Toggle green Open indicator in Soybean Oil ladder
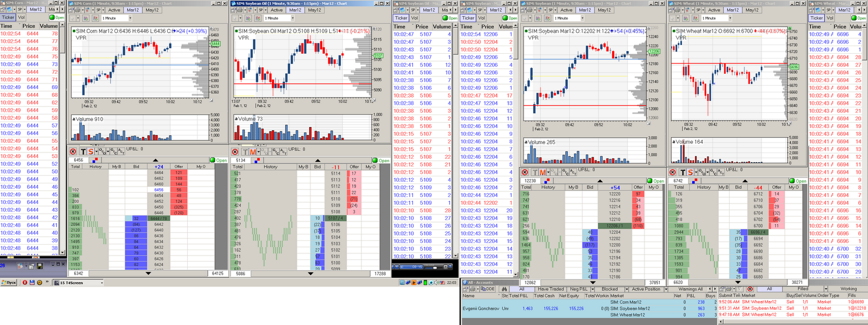 [381, 160]
